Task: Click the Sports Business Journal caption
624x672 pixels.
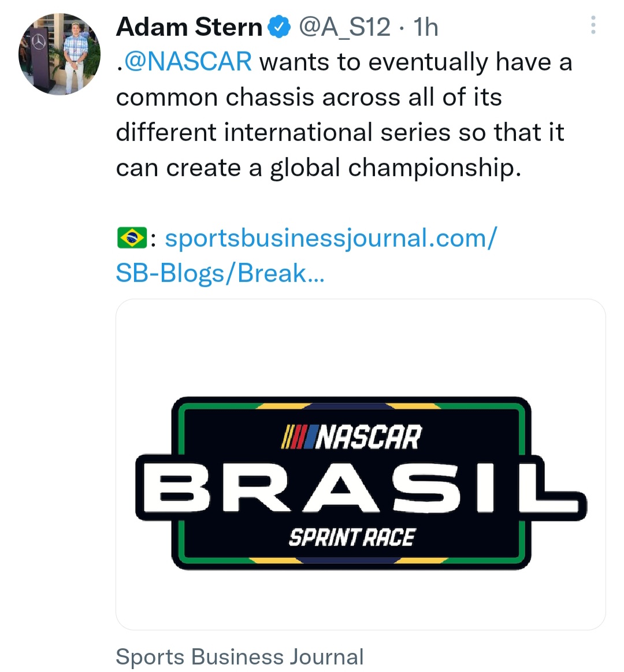Action: point(240,657)
